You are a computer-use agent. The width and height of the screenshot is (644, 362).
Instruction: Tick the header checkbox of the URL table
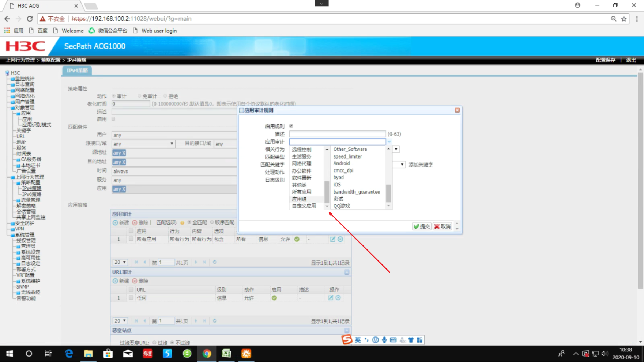point(131,290)
